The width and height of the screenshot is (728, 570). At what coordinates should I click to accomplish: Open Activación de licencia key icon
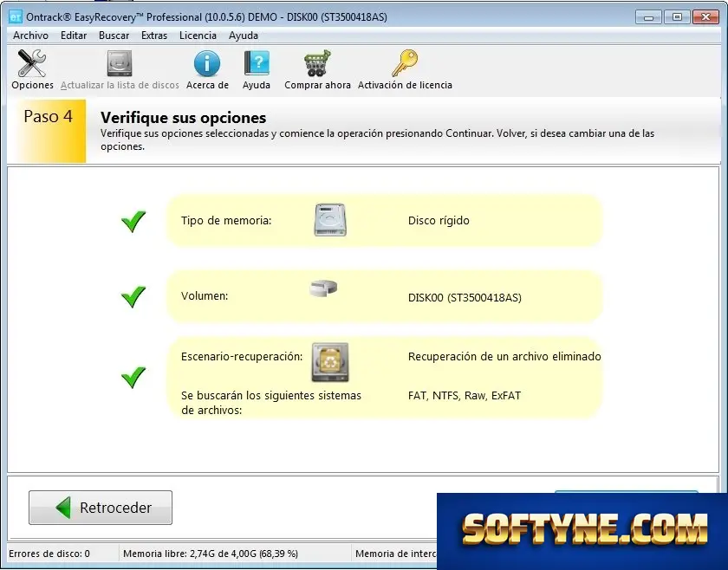(405, 63)
